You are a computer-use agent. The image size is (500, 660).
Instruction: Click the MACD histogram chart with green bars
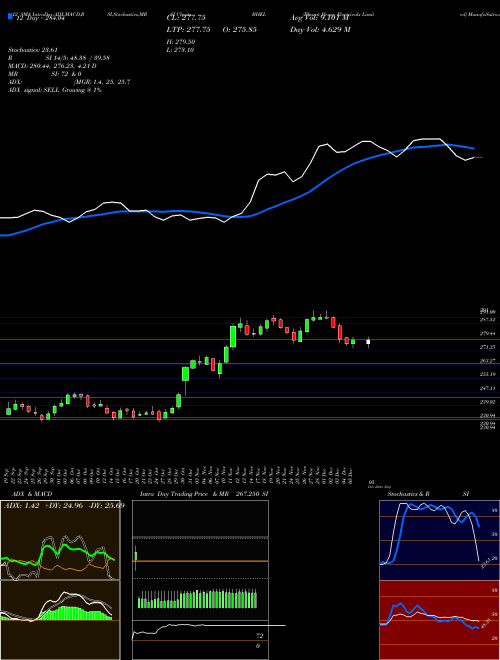point(60,620)
